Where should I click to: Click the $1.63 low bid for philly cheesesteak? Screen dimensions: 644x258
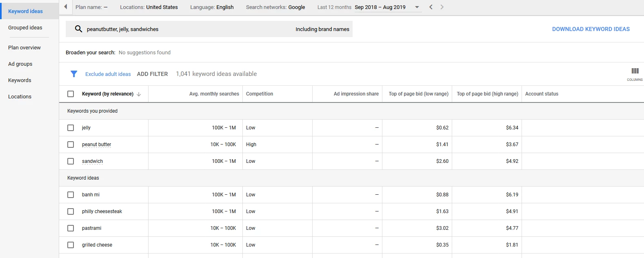pos(442,211)
